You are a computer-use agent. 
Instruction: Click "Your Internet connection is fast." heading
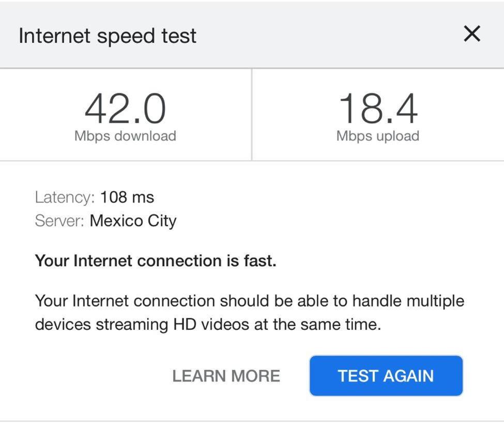click(156, 261)
